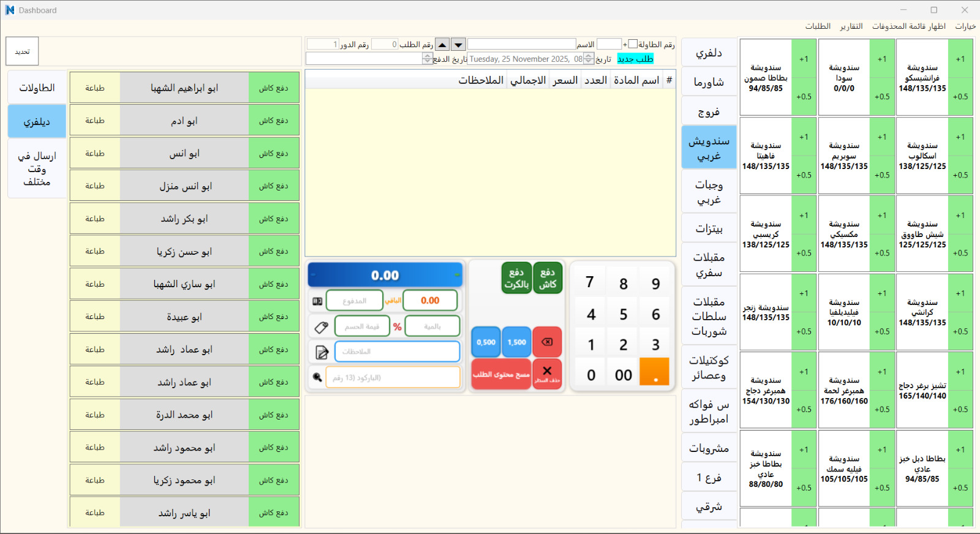Viewport: 980px width, 534px height.
Task: Click numpad key 5
Action: [623, 314]
